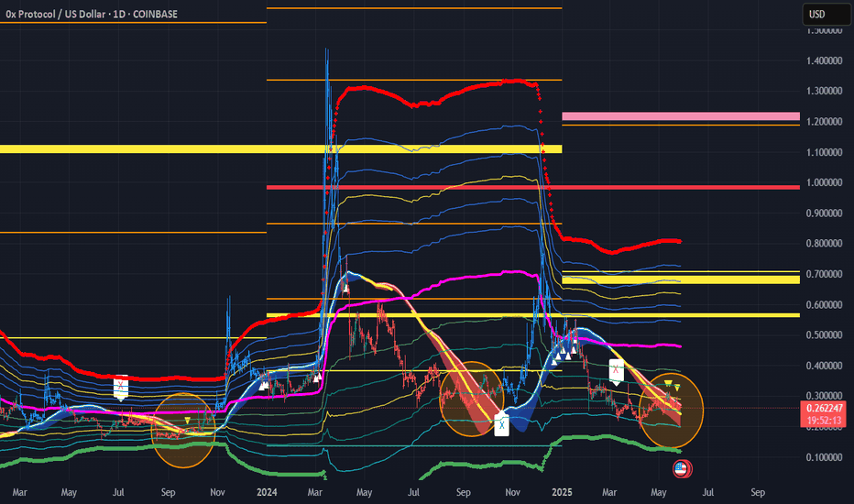Select orange ellipse drawing around September 2023

[183, 430]
